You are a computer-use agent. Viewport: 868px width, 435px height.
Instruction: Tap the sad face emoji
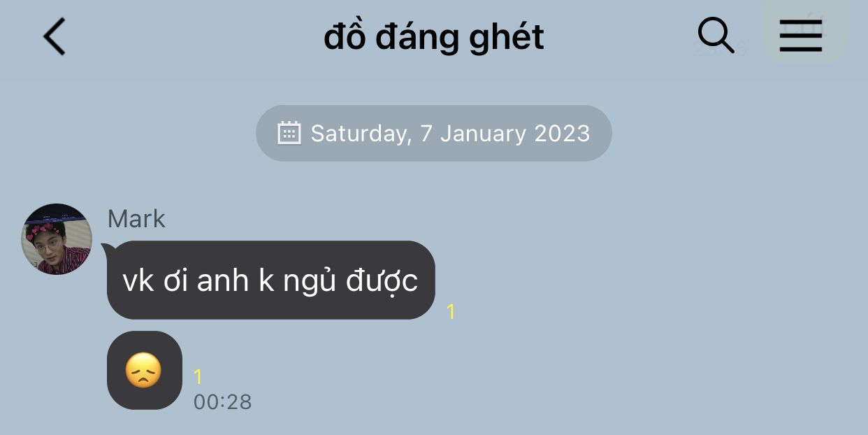143,371
